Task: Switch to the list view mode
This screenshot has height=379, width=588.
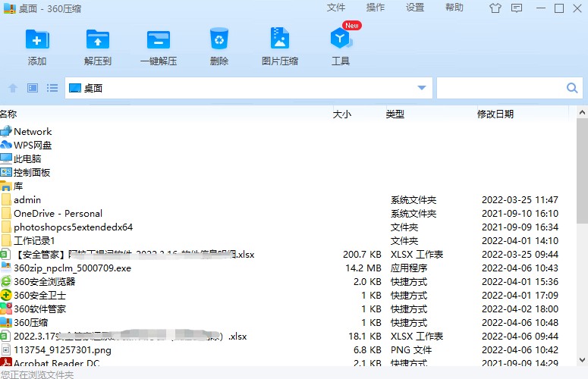Action: coord(52,88)
